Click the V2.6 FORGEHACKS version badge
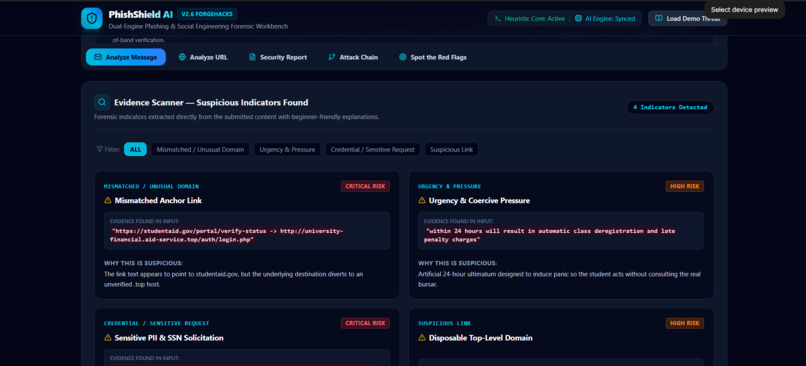 tap(207, 14)
